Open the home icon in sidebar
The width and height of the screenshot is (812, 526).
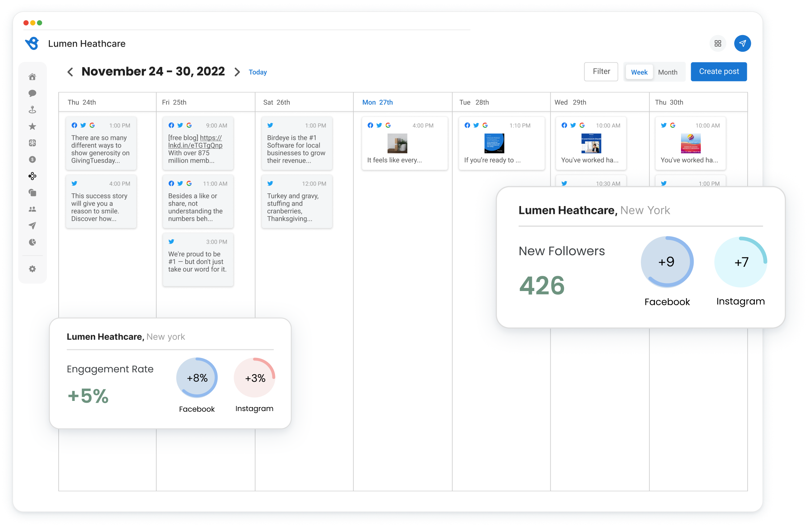pyautogui.click(x=32, y=77)
